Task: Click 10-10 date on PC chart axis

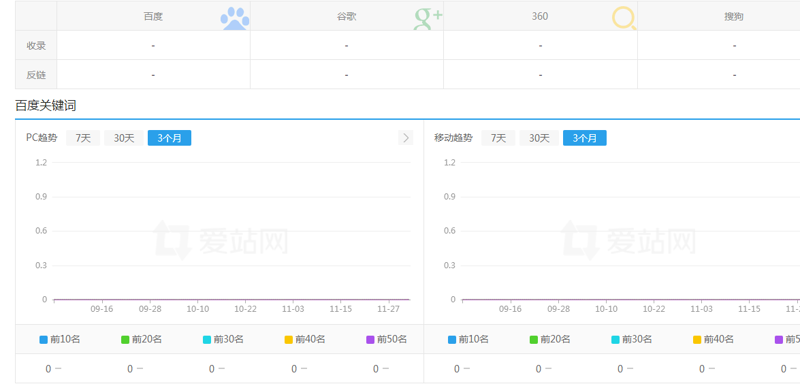Action: pyautogui.click(x=197, y=309)
